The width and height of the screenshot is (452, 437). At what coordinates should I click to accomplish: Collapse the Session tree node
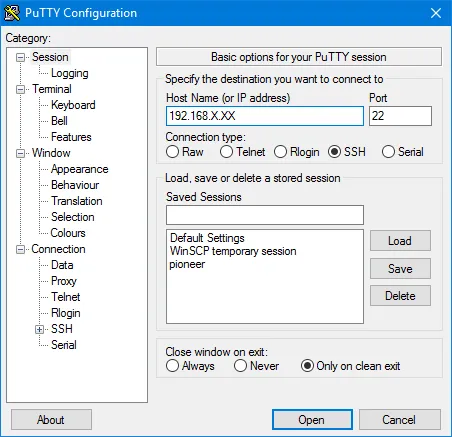pos(21,57)
